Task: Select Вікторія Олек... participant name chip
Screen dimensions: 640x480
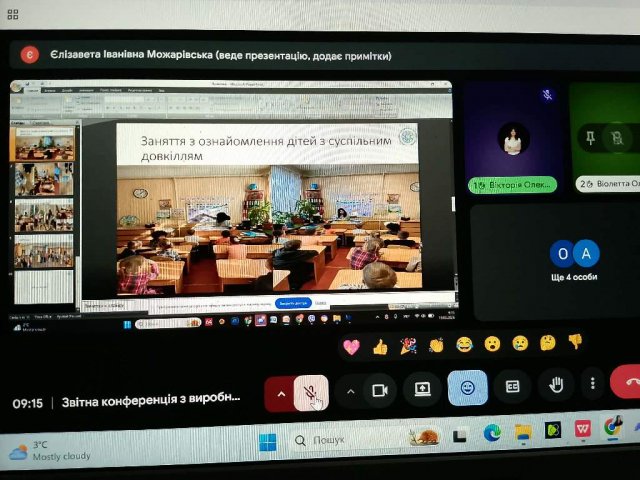Action: tap(513, 185)
